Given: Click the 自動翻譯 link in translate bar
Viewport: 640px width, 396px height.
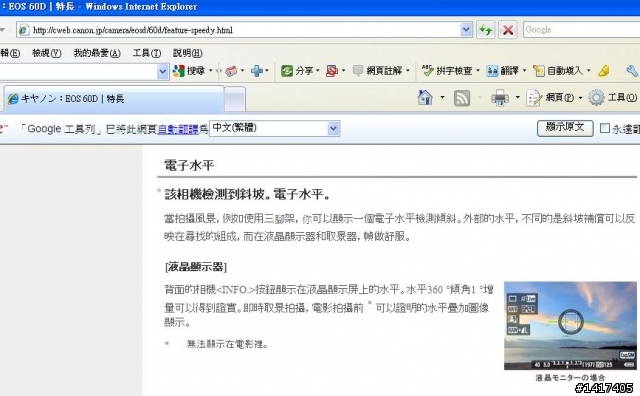Looking at the screenshot, I should (x=178, y=129).
